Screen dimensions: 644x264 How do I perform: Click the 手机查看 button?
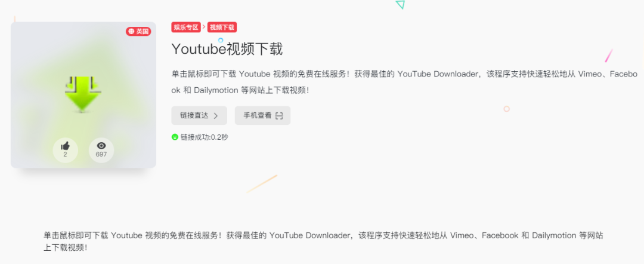[262, 115]
